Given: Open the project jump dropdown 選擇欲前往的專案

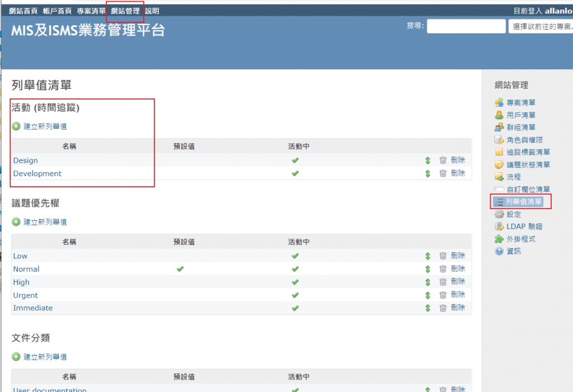Looking at the screenshot, I should click(x=541, y=26).
